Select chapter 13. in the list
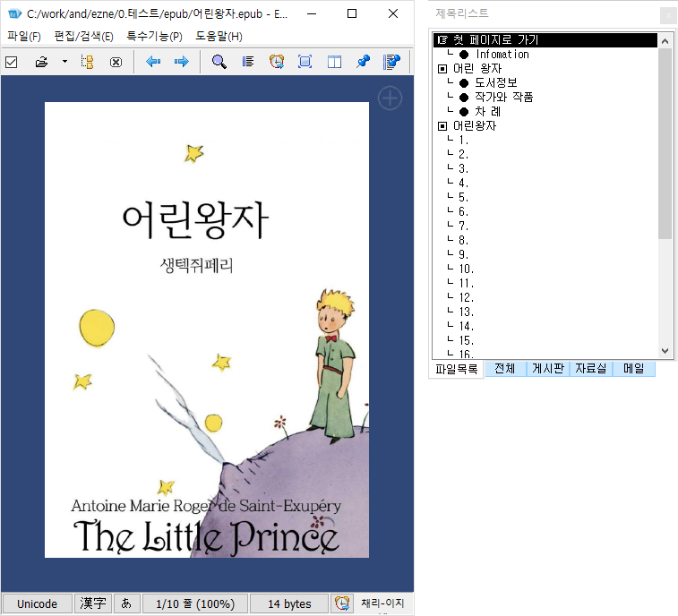Image resolution: width=678 pixels, height=616 pixels. (466, 312)
